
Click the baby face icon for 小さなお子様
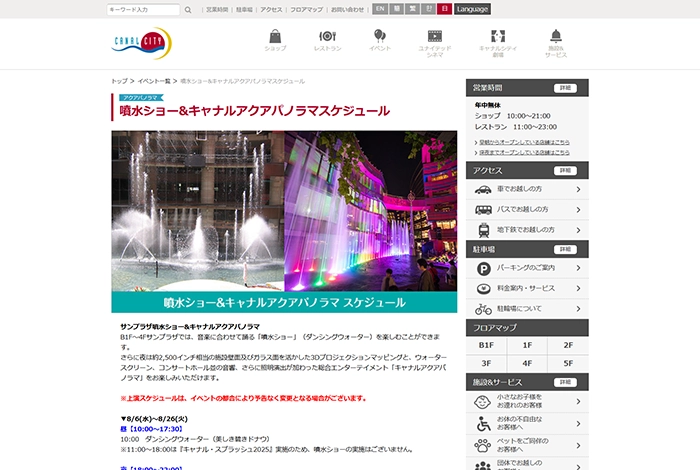482,402
